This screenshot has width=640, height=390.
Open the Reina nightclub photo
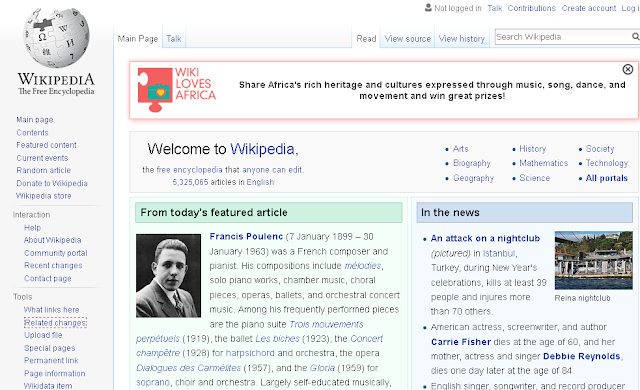(593, 260)
